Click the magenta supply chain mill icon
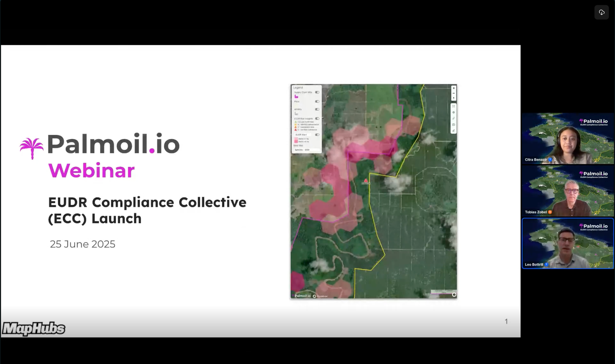This screenshot has width=615, height=364. (x=296, y=97)
